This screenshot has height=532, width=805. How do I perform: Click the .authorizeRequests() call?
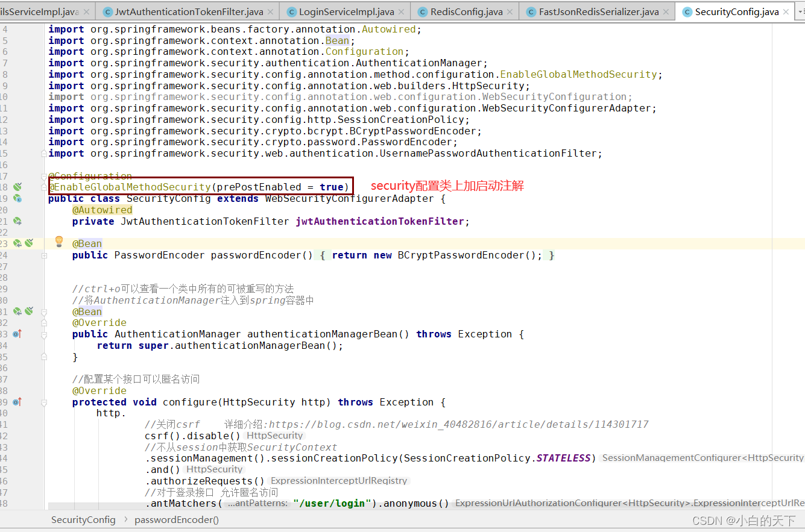coord(204,481)
